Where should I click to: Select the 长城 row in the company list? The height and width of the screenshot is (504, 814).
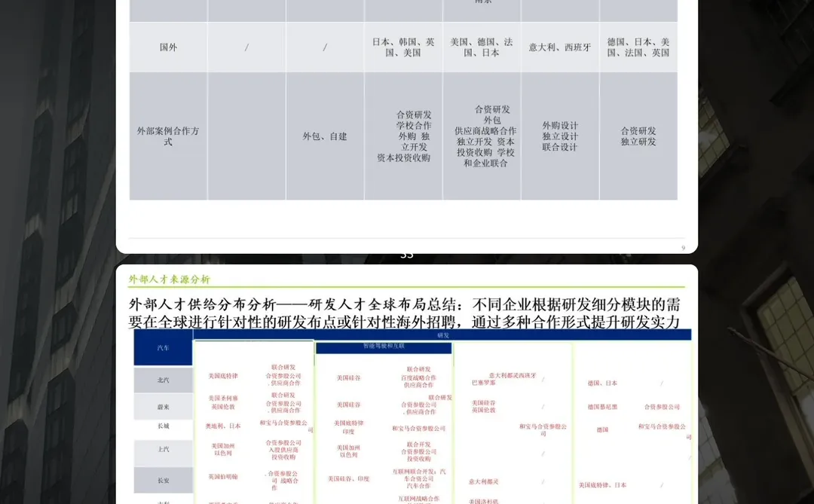click(162, 425)
